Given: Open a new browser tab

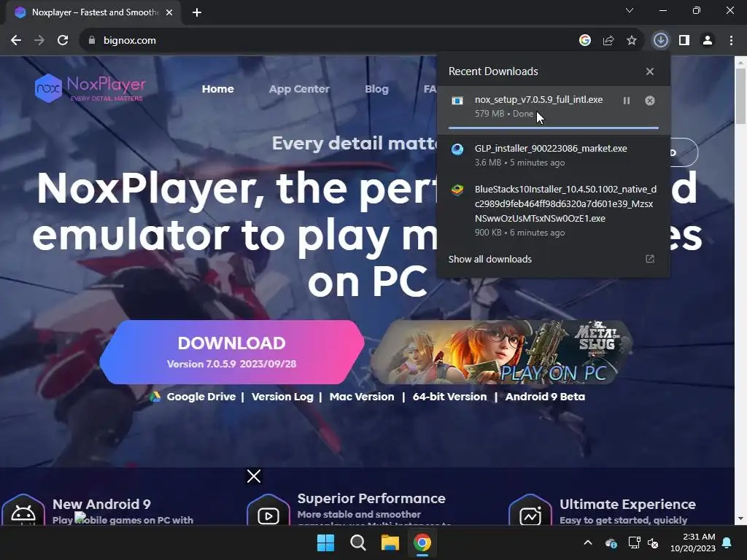Looking at the screenshot, I should [197, 12].
